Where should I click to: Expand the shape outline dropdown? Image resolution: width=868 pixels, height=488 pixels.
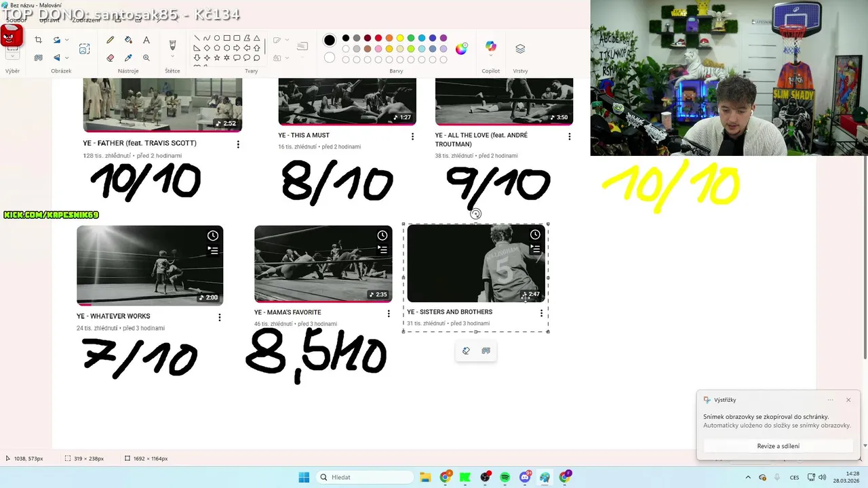click(288, 40)
